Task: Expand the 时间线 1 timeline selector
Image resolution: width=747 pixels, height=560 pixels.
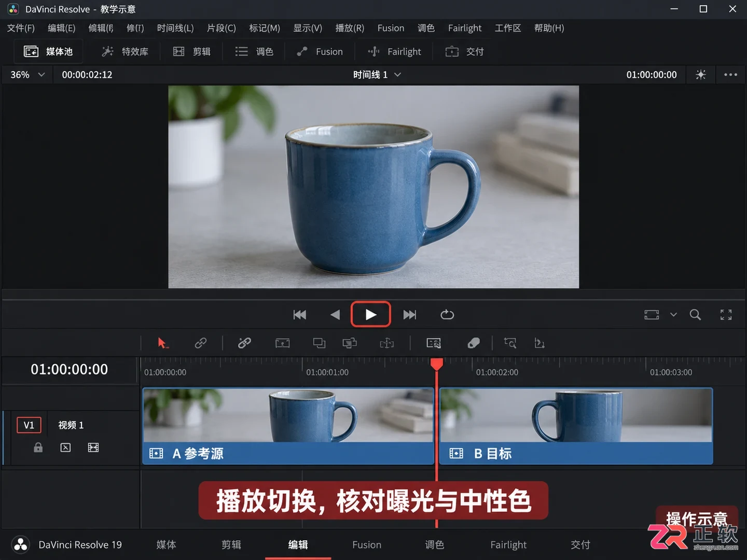Action: click(377, 75)
